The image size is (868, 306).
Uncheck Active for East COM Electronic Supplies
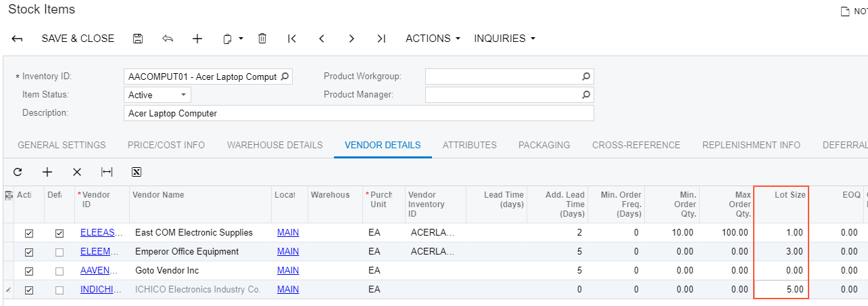[29, 233]
